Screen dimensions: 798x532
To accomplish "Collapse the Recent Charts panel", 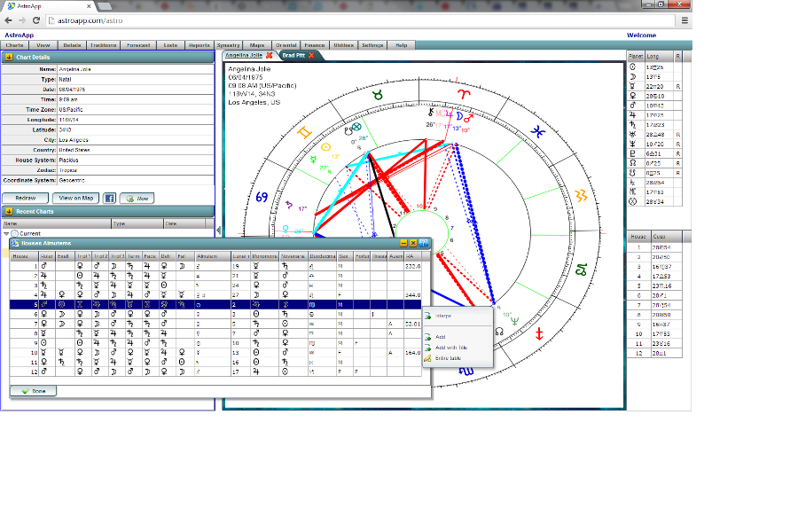I will [x=8, y=211].
